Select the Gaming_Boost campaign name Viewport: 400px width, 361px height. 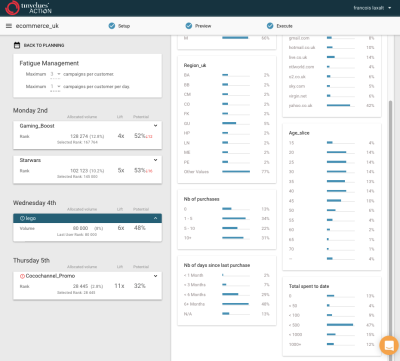click(37, 126)
